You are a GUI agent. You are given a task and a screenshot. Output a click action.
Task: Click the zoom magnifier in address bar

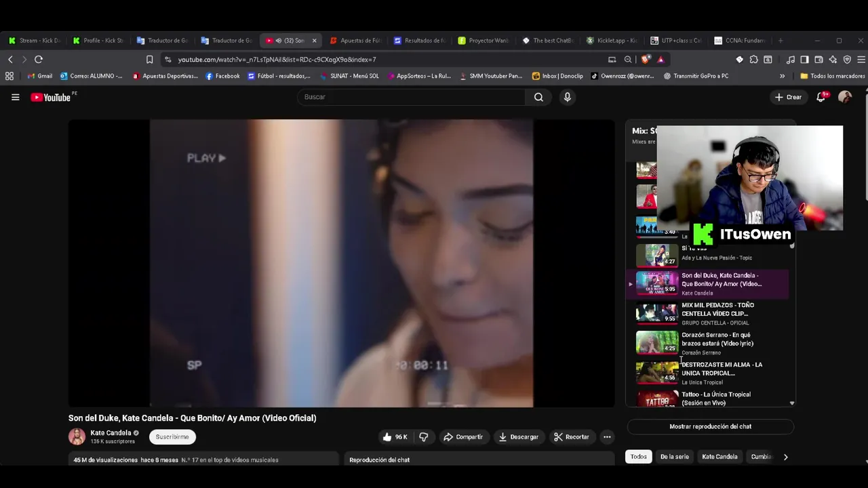[x=628, y=60]
